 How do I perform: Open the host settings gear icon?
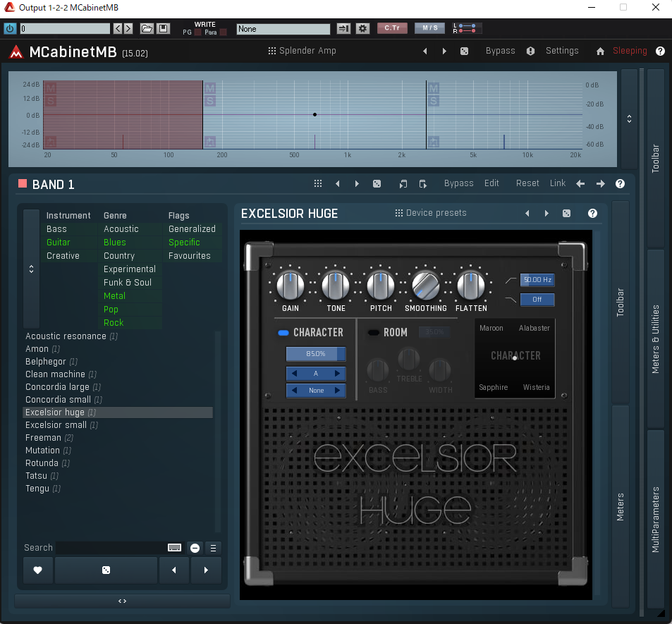(x=362, y=29)
